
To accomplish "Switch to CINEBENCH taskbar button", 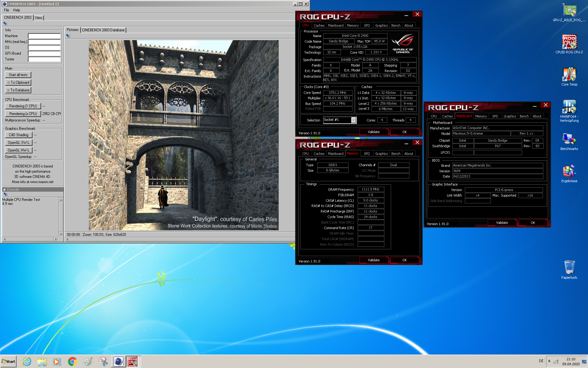I will [118, 362].
